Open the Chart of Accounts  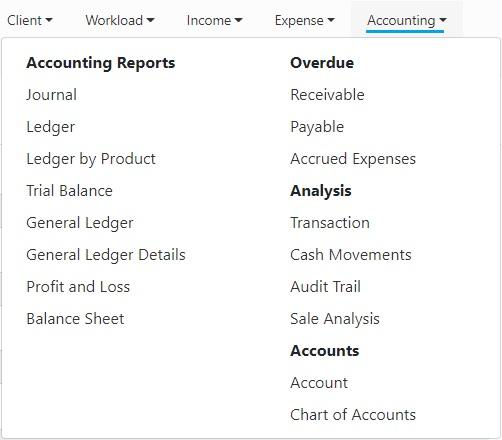(353, 415)
